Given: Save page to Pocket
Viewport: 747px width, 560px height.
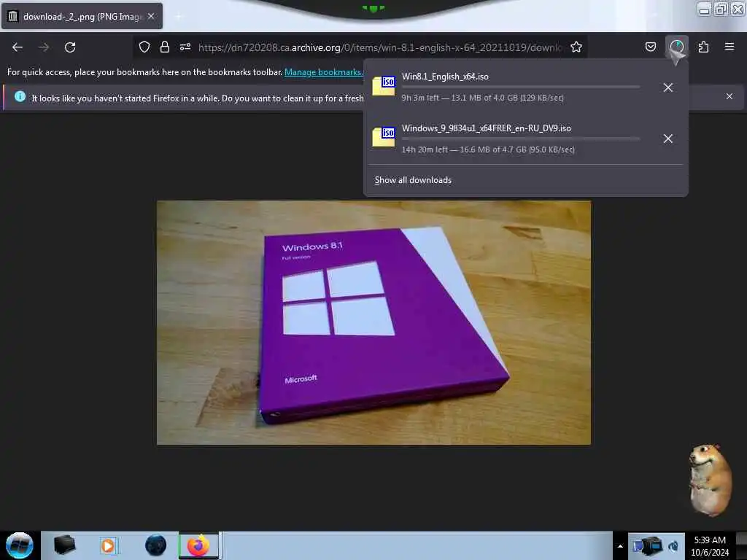Looking at the screenshot, I should (x=650, y=47).
